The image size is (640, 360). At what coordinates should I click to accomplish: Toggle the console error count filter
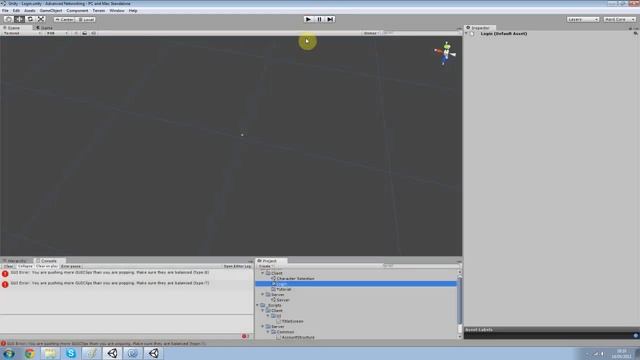[245, 336]
